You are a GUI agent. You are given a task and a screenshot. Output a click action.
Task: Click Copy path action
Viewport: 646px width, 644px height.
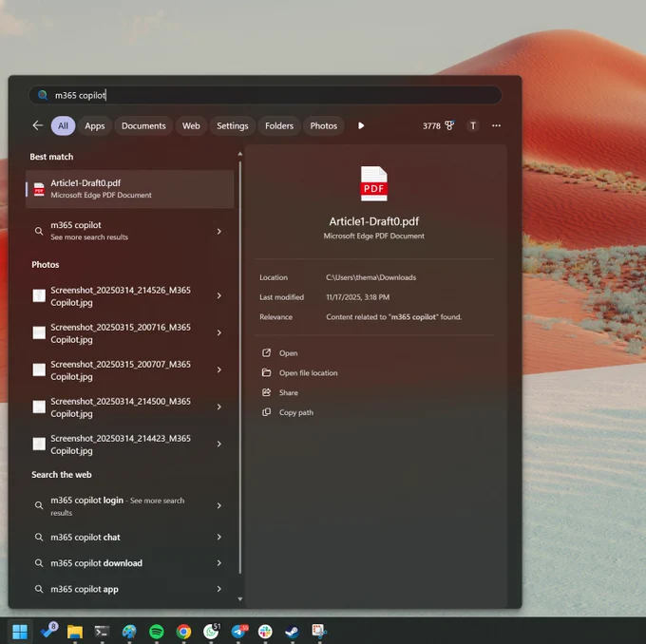[288, 412]
